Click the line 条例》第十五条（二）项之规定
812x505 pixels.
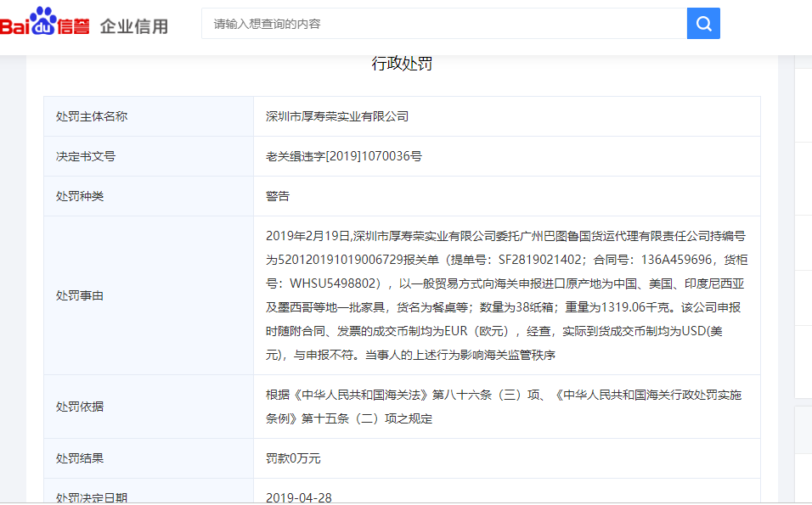click(349, 418)
